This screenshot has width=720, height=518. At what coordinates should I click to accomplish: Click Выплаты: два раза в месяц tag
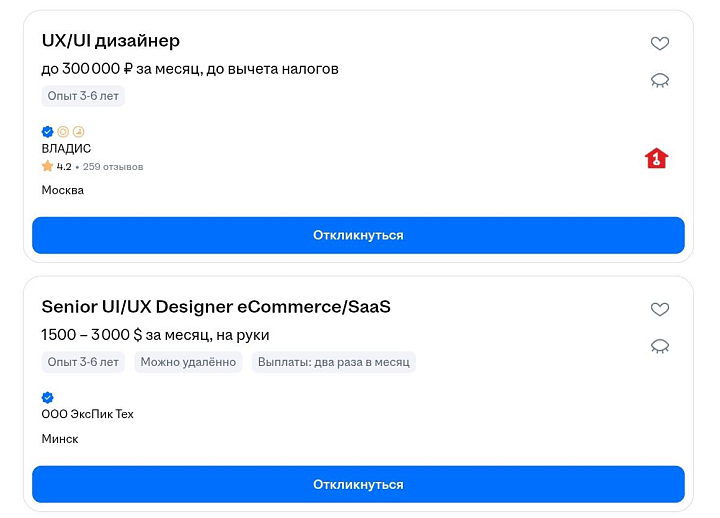coord(333,362)
